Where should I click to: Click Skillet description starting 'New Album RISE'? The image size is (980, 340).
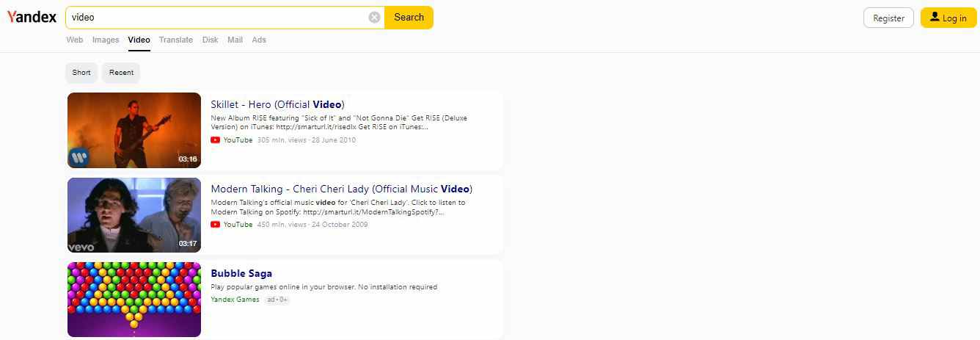[x=339, y=122]
